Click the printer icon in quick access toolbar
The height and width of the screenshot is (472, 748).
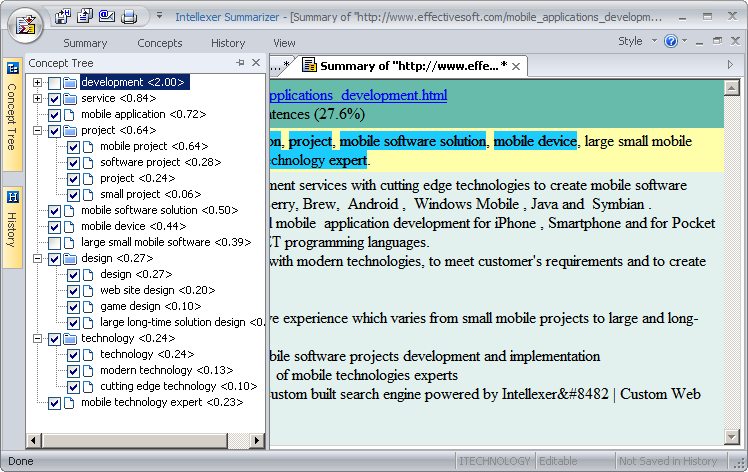point(129,16)
